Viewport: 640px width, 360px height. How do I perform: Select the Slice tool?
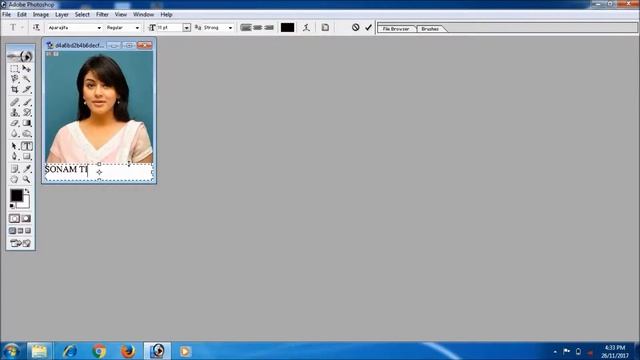pos(27,89)
